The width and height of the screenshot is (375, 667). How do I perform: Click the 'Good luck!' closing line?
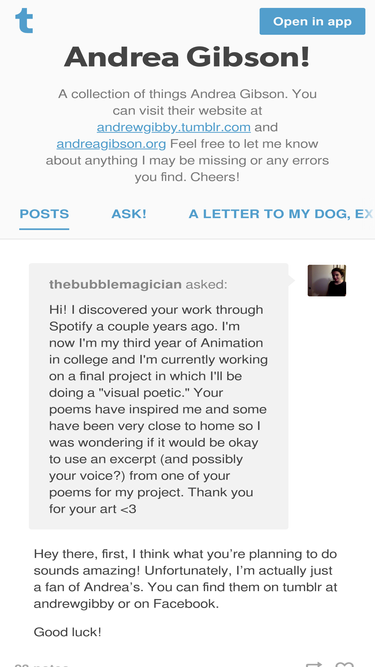point(68,632)
